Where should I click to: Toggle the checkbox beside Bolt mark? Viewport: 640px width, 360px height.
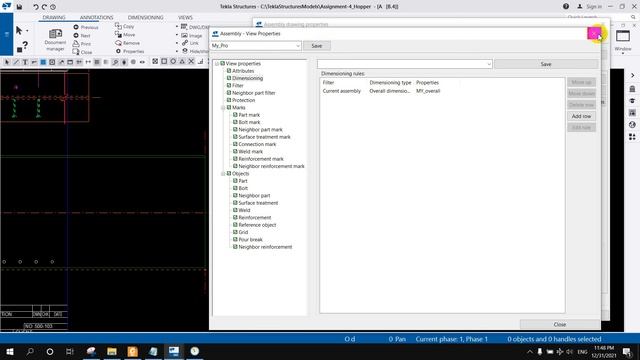pyautogui.click(x=236, y=122)
